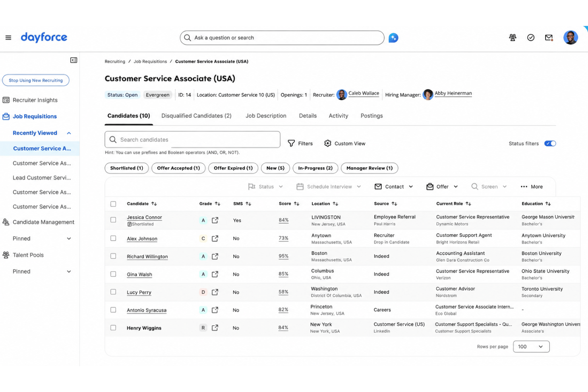Filter by Offer Accepted (1) chip

point(178,168)
